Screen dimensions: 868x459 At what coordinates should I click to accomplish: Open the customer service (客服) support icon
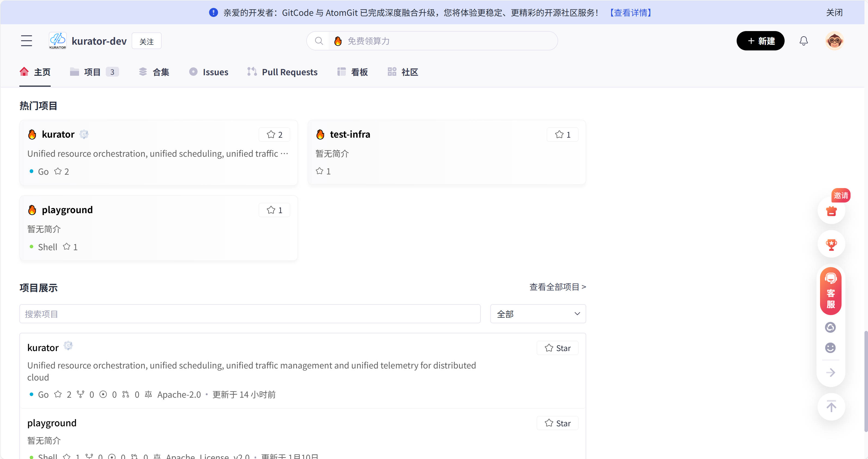831,291
